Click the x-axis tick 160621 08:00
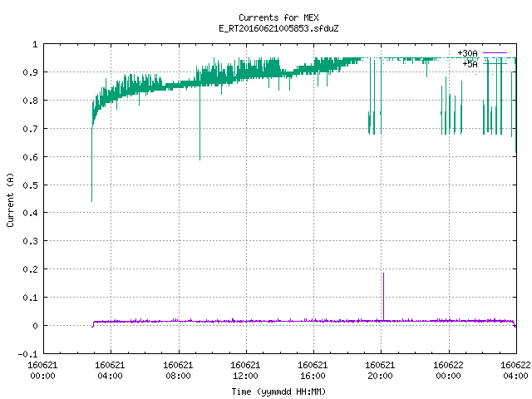This screenshot has height=399, width=532. 178,371
